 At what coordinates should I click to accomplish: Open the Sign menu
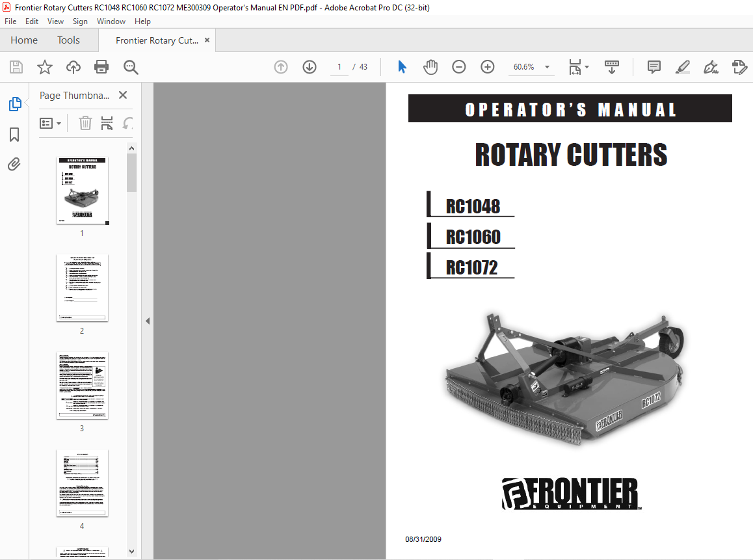click(x=80, y=21)
